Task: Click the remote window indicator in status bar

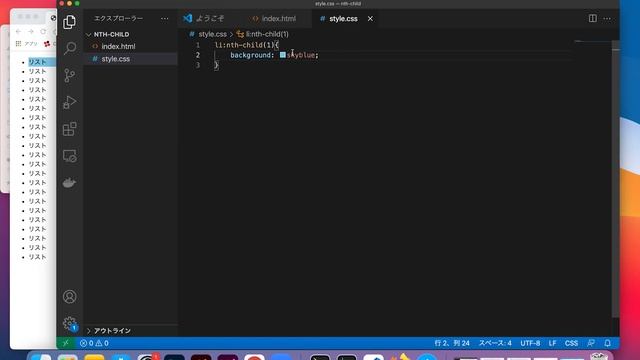Action: (65, 343)
